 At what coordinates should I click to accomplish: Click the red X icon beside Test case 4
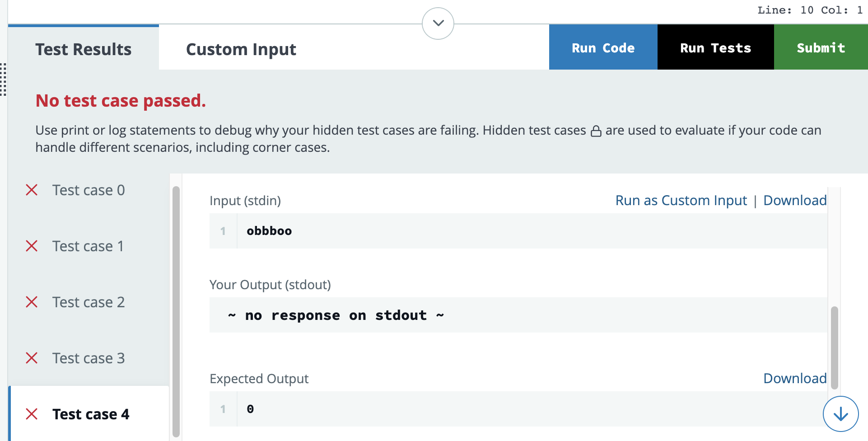32,414
